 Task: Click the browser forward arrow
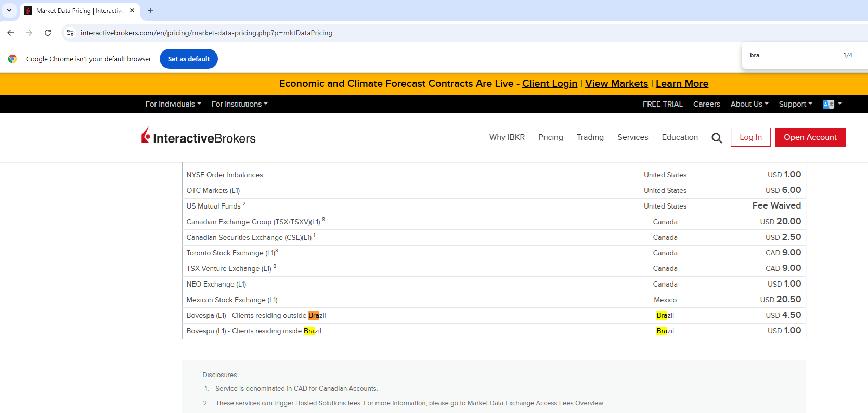[x=29, y=33]
